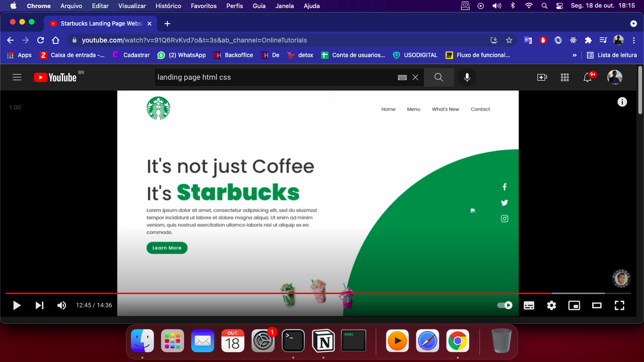Screen dimensions: 644x362
Task: Open the Lista de leitura reading list
Action: [x=612, y=55]
